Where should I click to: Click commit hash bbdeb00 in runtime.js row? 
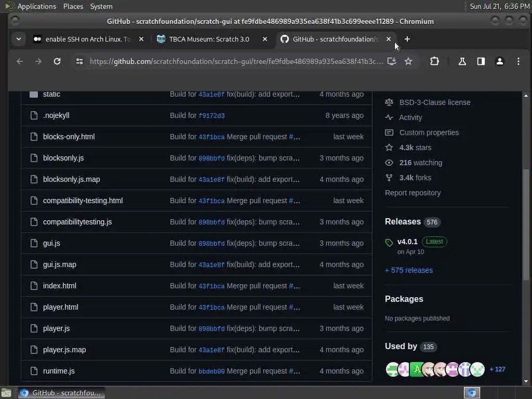211,371
